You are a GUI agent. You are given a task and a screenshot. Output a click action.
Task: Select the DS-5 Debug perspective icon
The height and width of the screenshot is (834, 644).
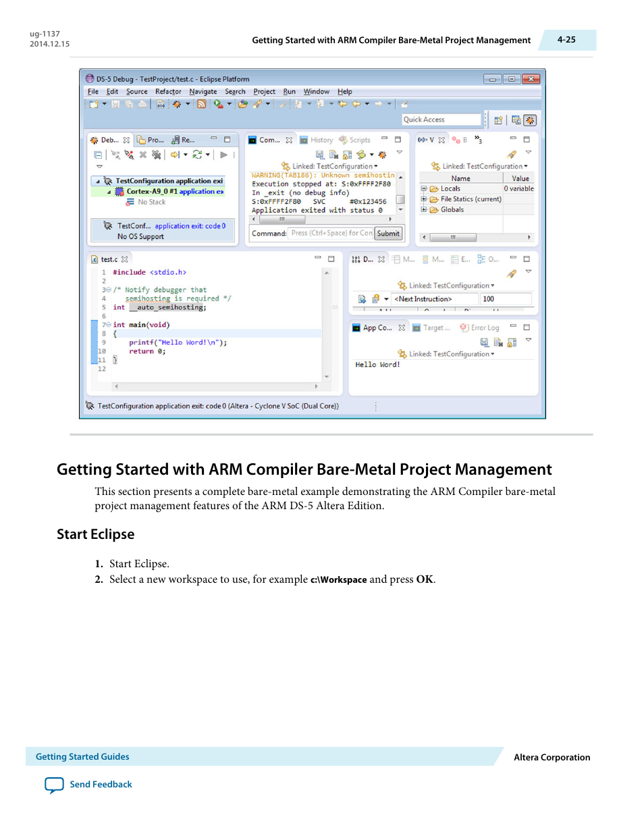[530, 120]
